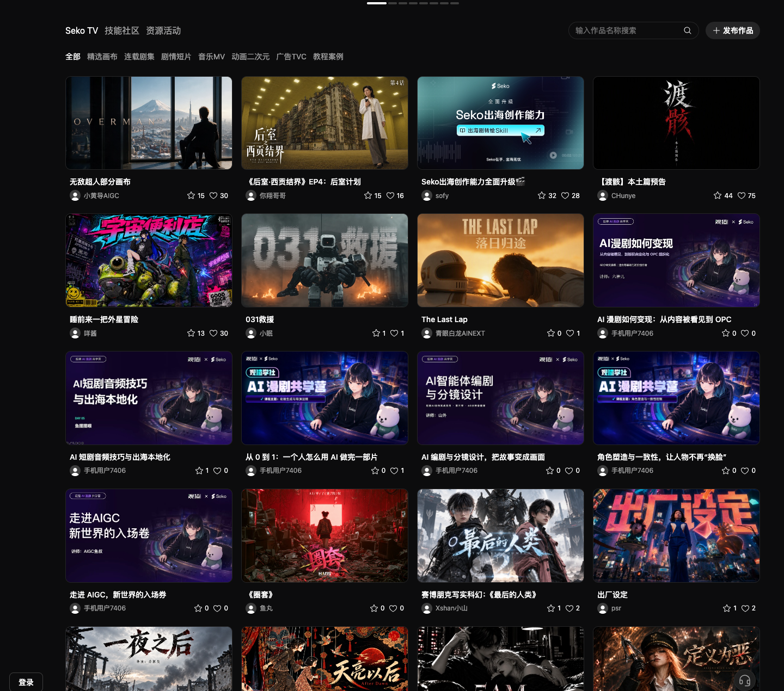The height and width of the screenshot is (691, 784).
Task: Heart The Last Lap work
Action: pyautogui.click(x=570, y=333)
